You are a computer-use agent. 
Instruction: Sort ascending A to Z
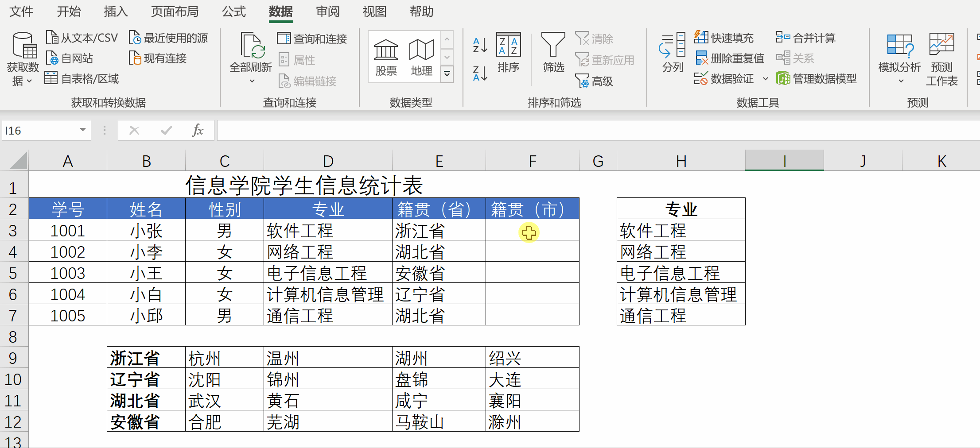tap(480, 45)
